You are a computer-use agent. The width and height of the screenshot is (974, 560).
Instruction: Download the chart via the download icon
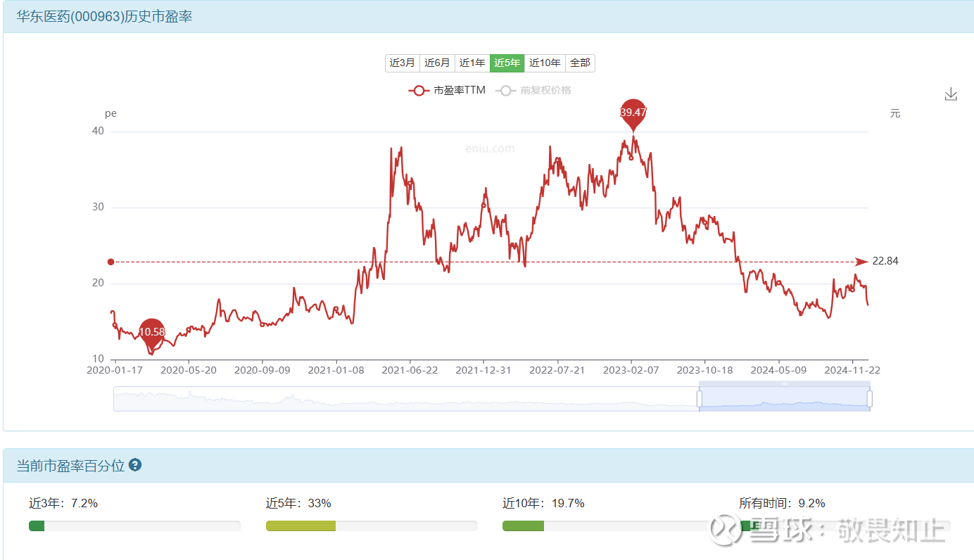tap(951, 94)
